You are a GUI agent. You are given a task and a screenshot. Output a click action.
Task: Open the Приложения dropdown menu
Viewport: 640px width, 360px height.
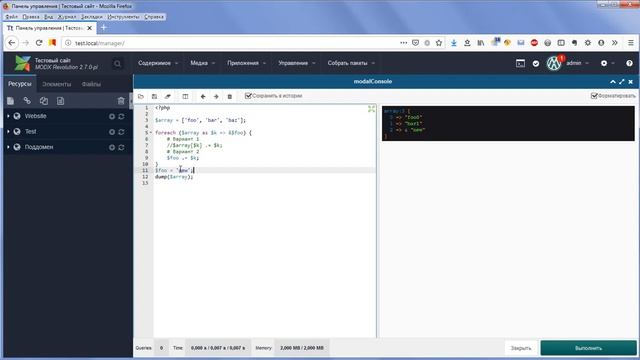pyautogui.click(x=247, y=63)
